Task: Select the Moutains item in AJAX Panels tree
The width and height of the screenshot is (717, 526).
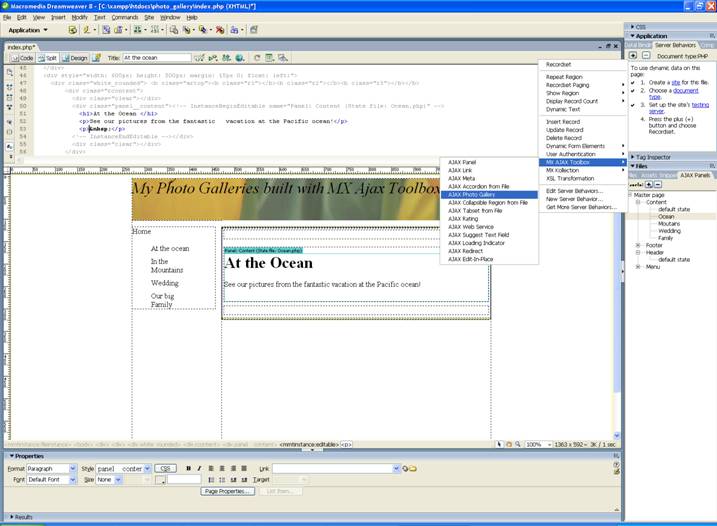Action: click(669, 224)
